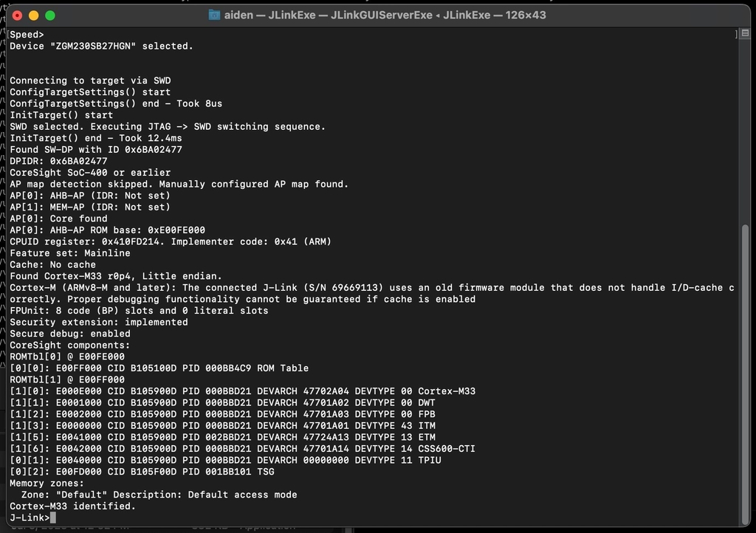Click 'Connecting to target via SWD' line

point(90,80)
